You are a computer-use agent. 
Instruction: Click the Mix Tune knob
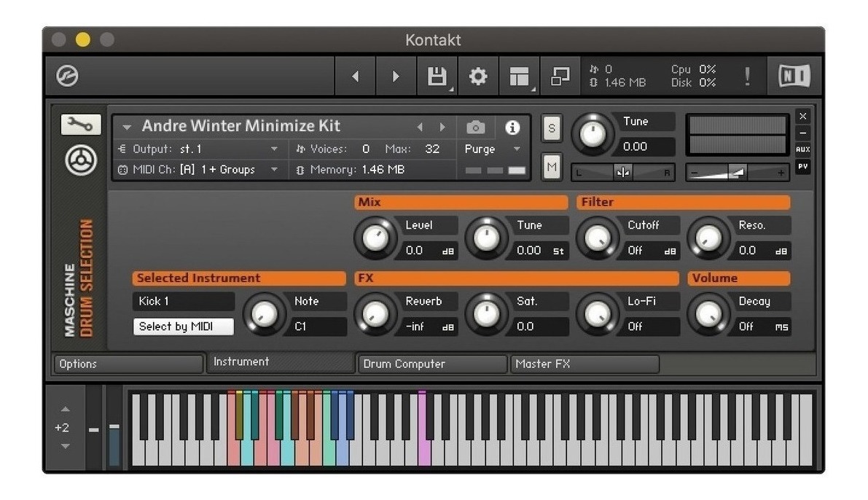coord(487,238)
